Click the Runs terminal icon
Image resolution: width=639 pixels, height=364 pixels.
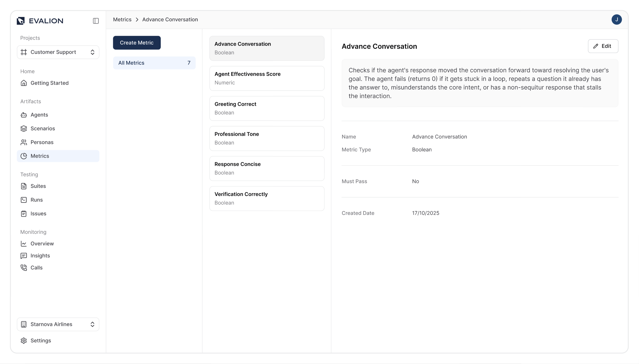click(24, 200)
